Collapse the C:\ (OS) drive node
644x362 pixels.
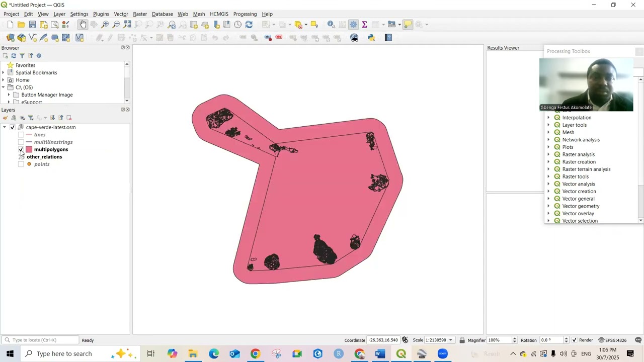[x=4, y=87]
